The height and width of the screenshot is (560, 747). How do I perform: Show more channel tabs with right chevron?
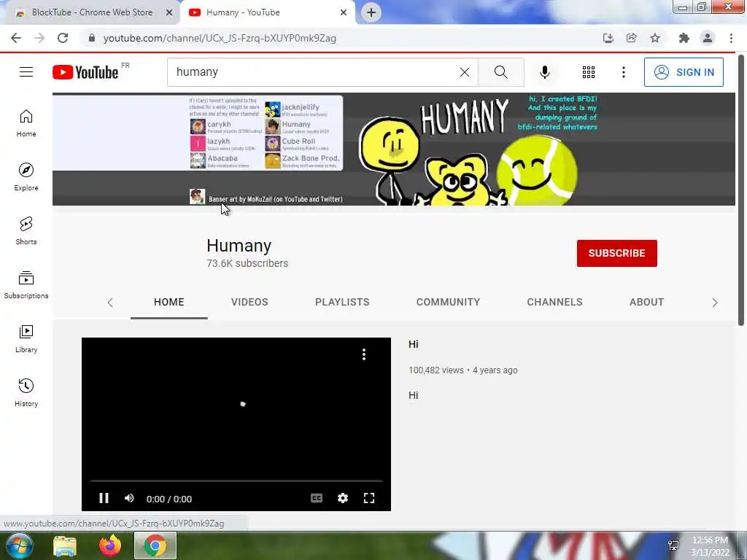pos(715,303)
